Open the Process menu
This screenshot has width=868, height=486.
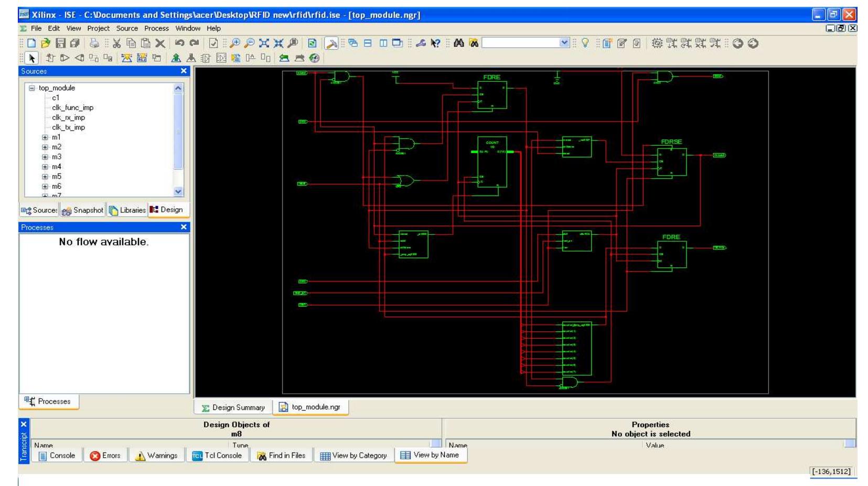coord(157,28)
